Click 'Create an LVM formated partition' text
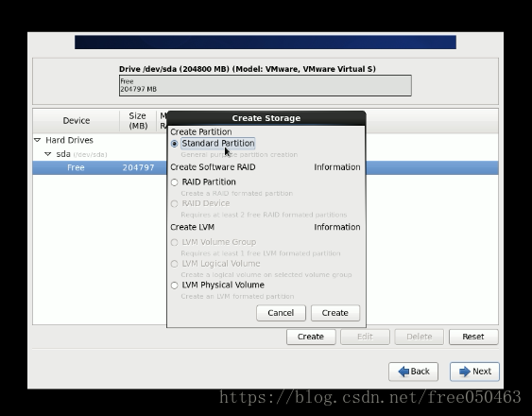The width and height of the screenshot is (532, 416). pyautogui.click(x=237, y=297)
